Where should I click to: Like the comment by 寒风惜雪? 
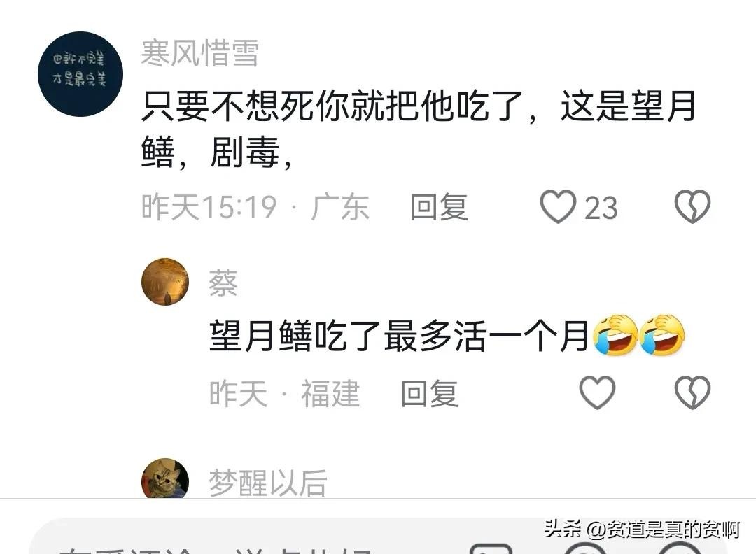click(x=558, y=206)
